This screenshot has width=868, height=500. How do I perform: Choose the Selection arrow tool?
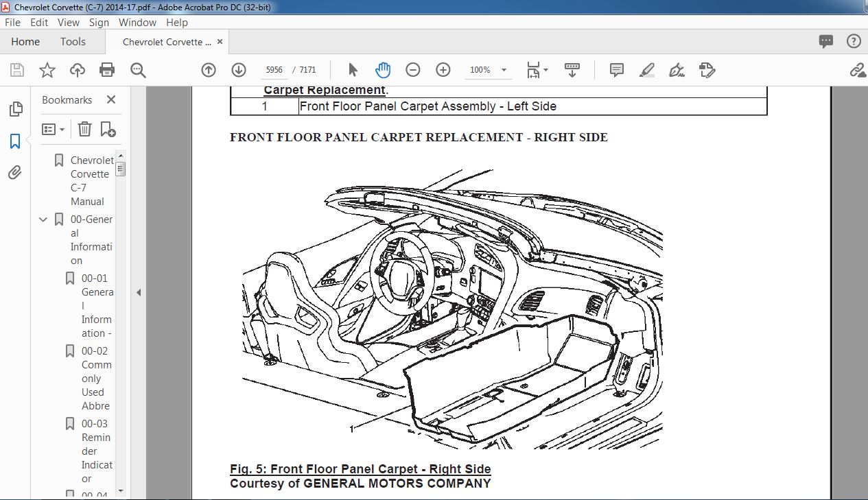(x=353, y=70)
